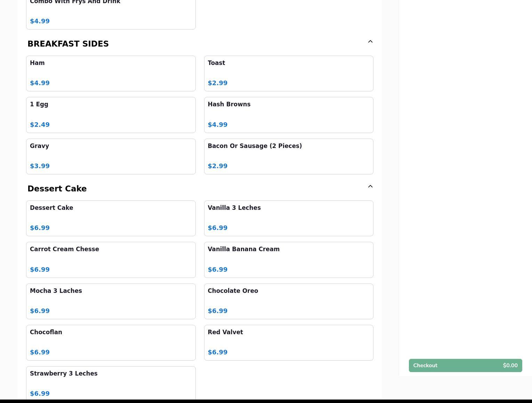Open Combo With Frys And Drink item
The image size is (532, 403).
111,14
